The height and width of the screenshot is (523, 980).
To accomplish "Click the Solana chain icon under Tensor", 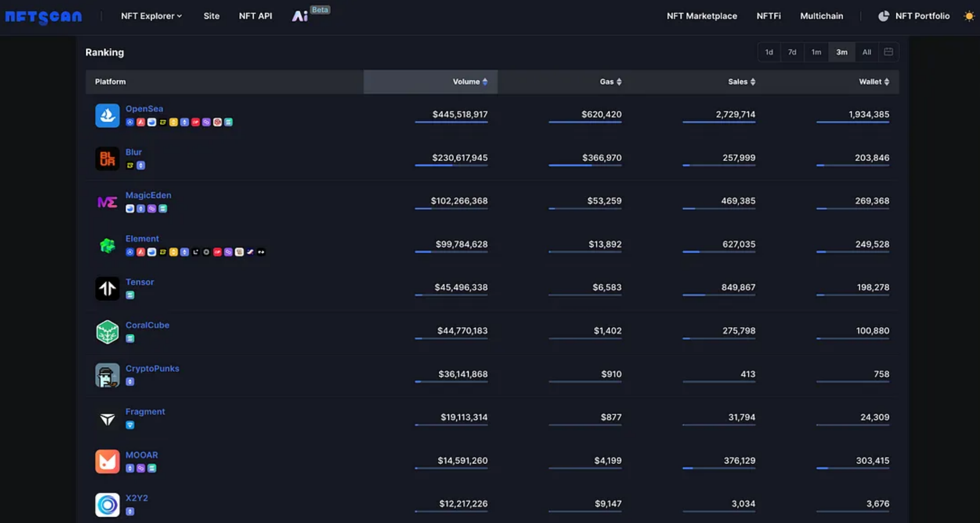I will click(x=130, y=295).
